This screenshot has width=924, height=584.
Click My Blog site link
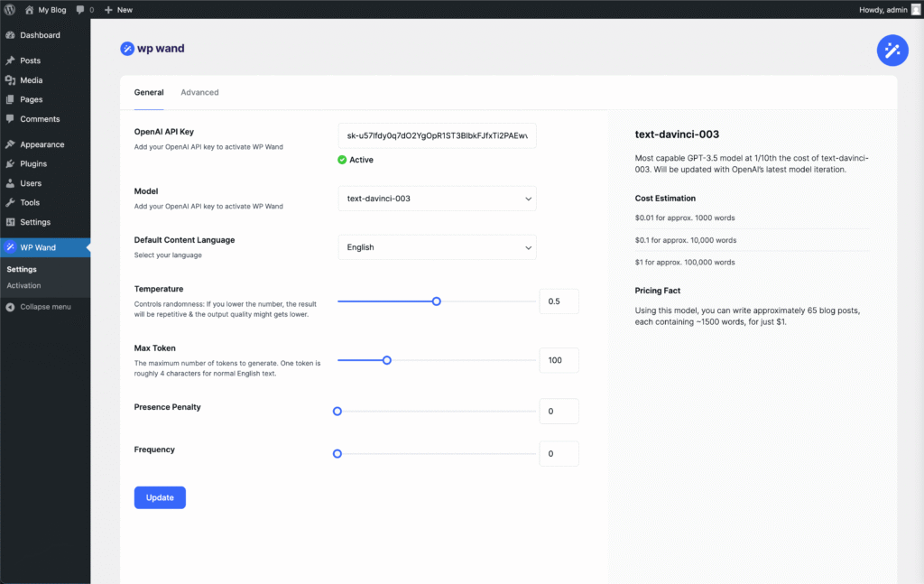click(51, 9)
